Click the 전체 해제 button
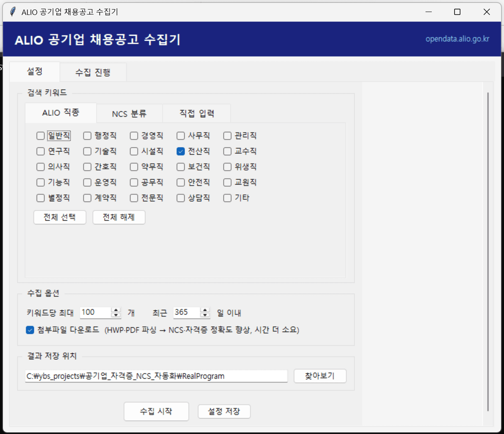Screen dimensions: 504x434 [x=119, y=217]
